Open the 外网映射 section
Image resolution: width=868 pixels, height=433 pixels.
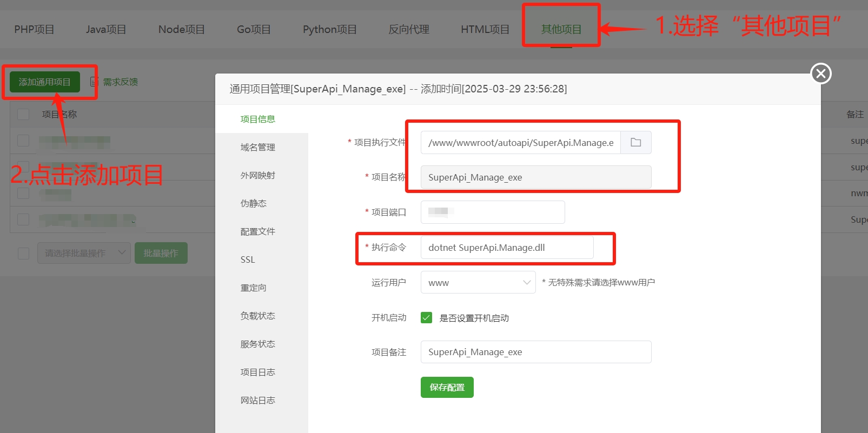258,175
